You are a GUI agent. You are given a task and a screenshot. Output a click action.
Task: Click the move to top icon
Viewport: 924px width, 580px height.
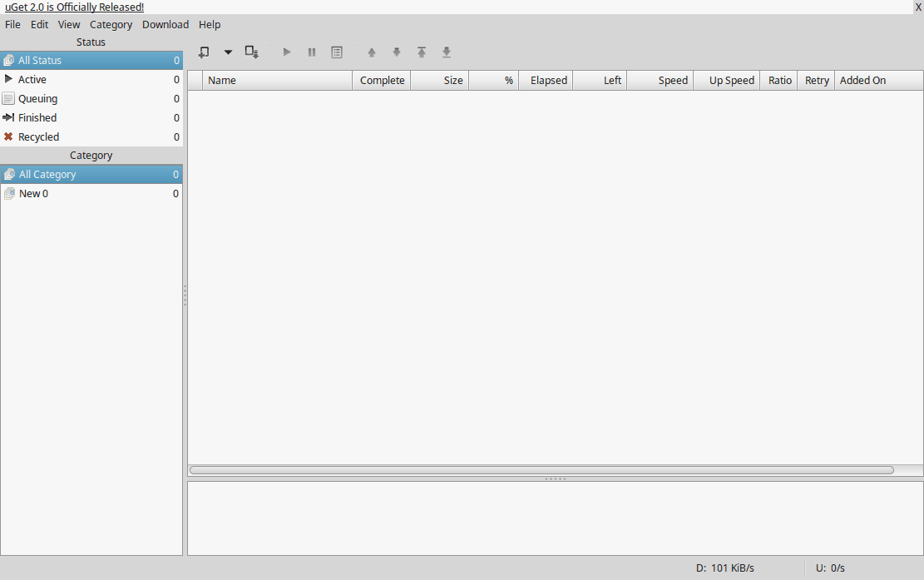tap(422, 52)
